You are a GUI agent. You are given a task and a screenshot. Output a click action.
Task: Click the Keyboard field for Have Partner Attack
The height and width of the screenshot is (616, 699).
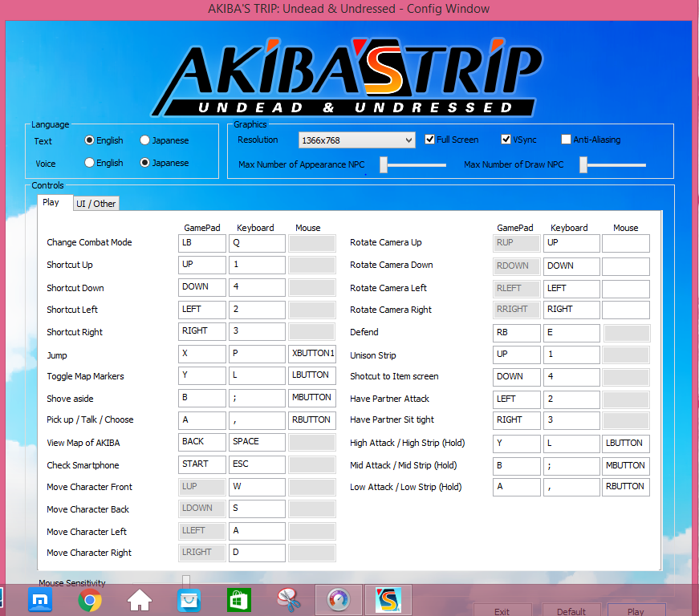point(571,399)
